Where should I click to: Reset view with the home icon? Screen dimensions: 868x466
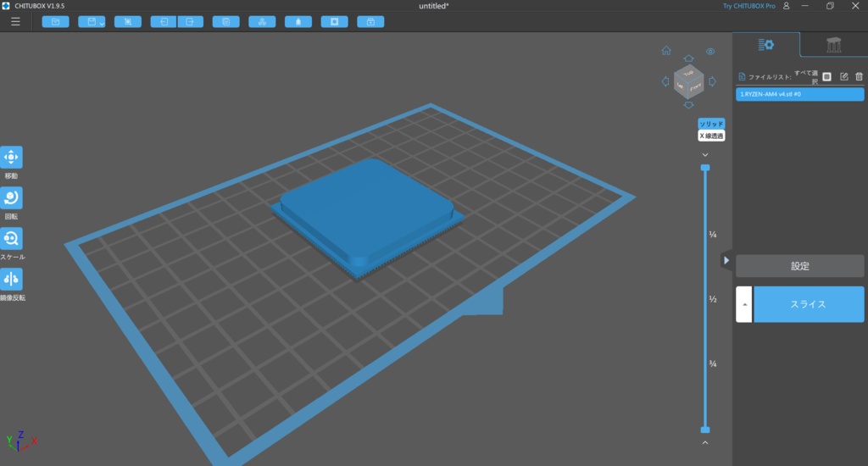(x=666, y=50)
